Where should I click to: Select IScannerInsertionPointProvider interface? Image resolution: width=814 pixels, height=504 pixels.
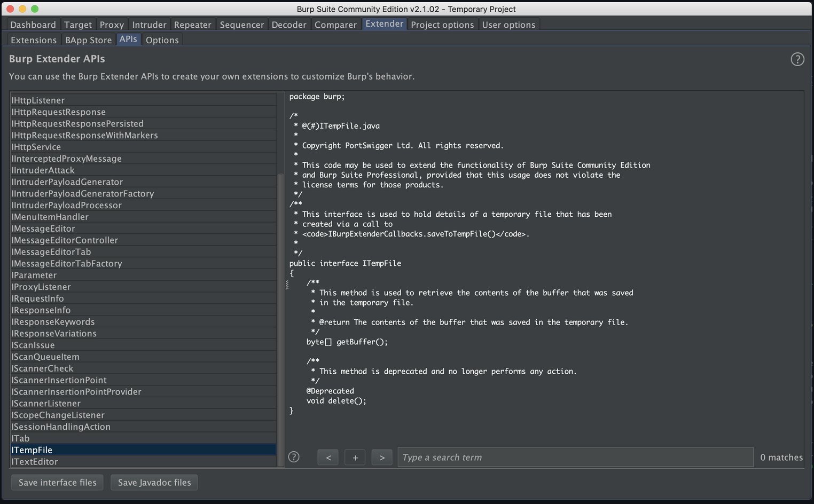143,392
